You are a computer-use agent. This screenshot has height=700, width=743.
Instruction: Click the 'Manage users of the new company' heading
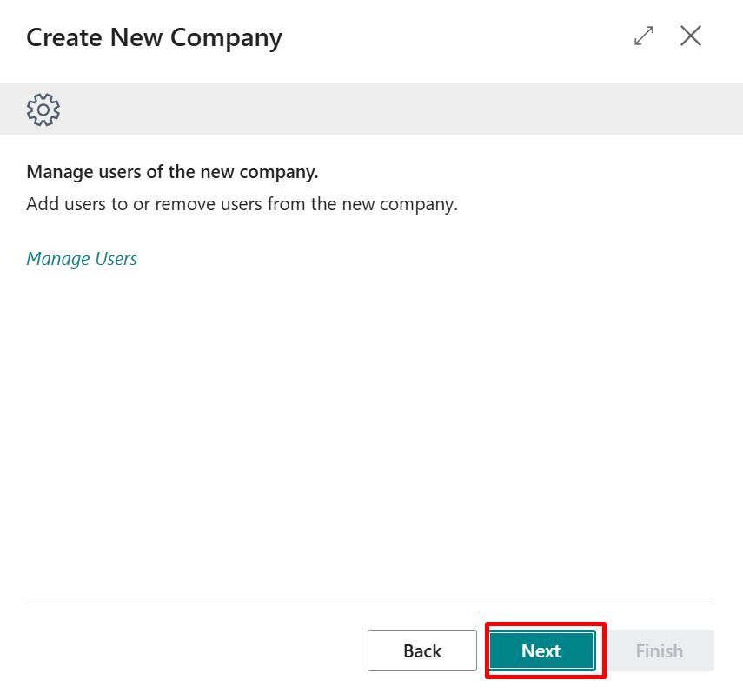point(172,172)
